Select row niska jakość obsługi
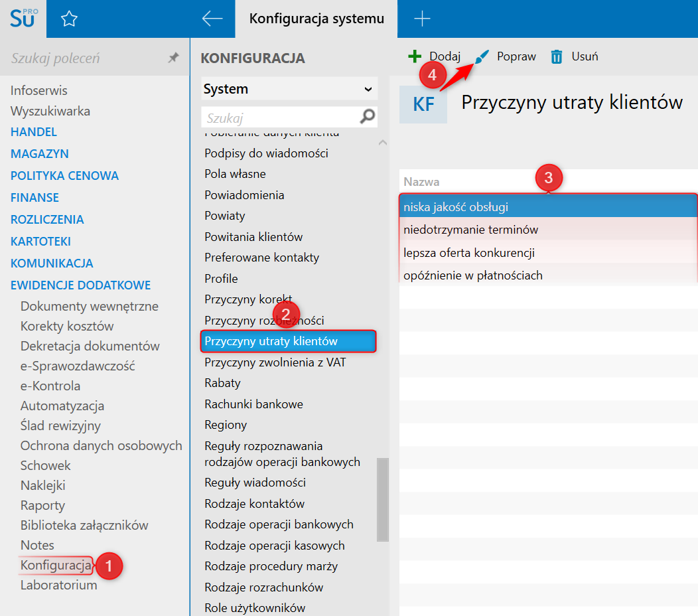Viewport: 698px width, 616px height. [549, 206]
